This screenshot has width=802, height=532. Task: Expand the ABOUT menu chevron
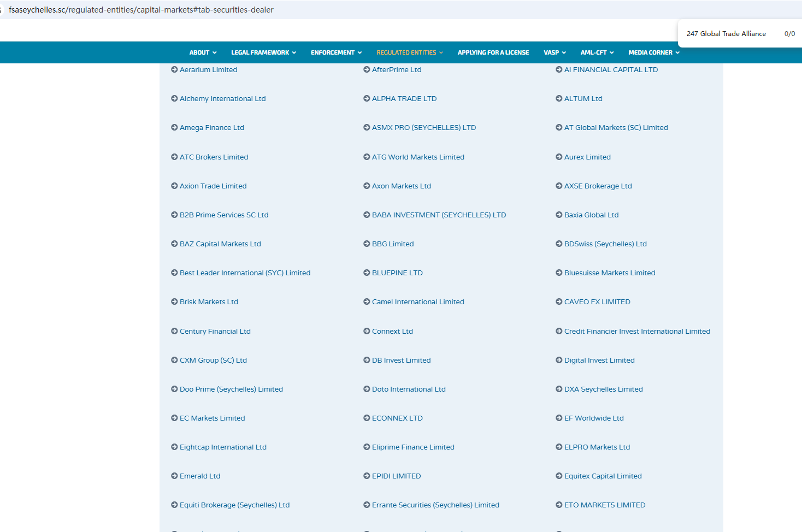(215, 53)
